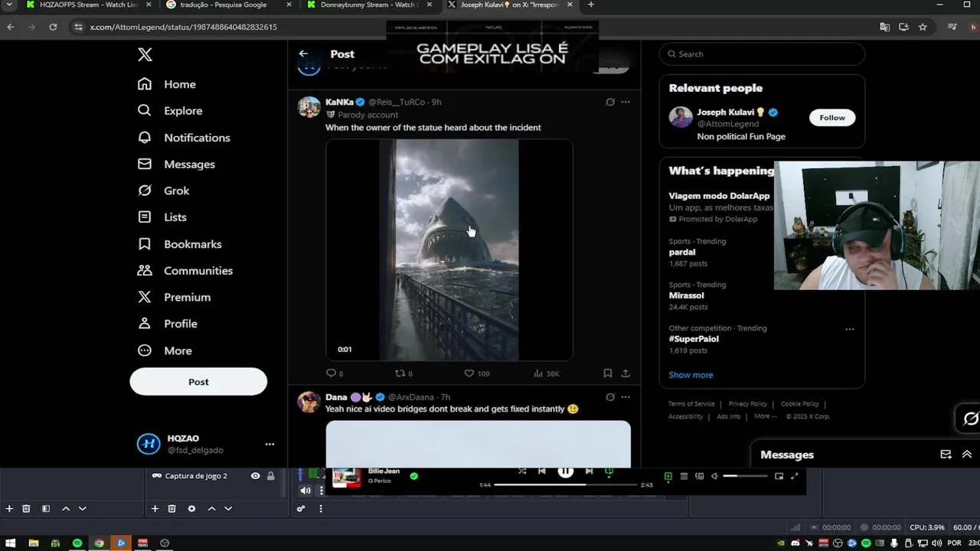This screenshot has width=980, height=551.
Task: Share KaNKa's post
Action: pyautogui.click(x=626, y=373)
